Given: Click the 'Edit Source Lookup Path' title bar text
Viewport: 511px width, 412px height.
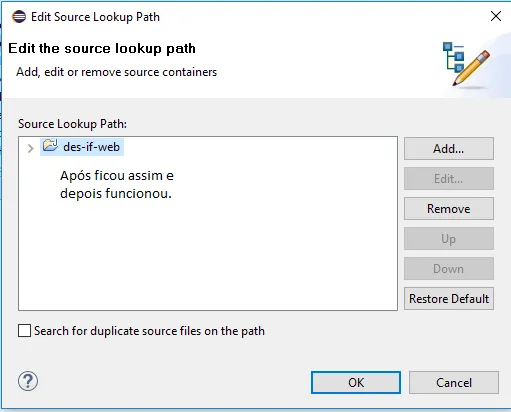Looking at the screenshot, I should tap(95, 17).
